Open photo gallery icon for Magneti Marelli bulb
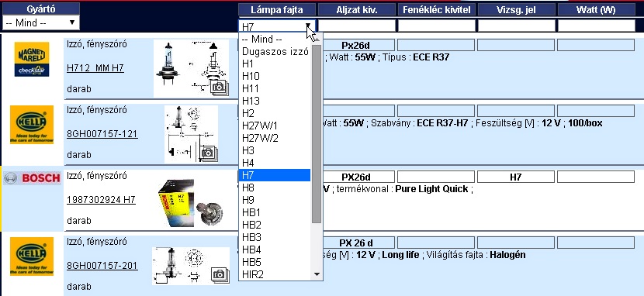This screenshot has width=644, height=296. point(220,88)
